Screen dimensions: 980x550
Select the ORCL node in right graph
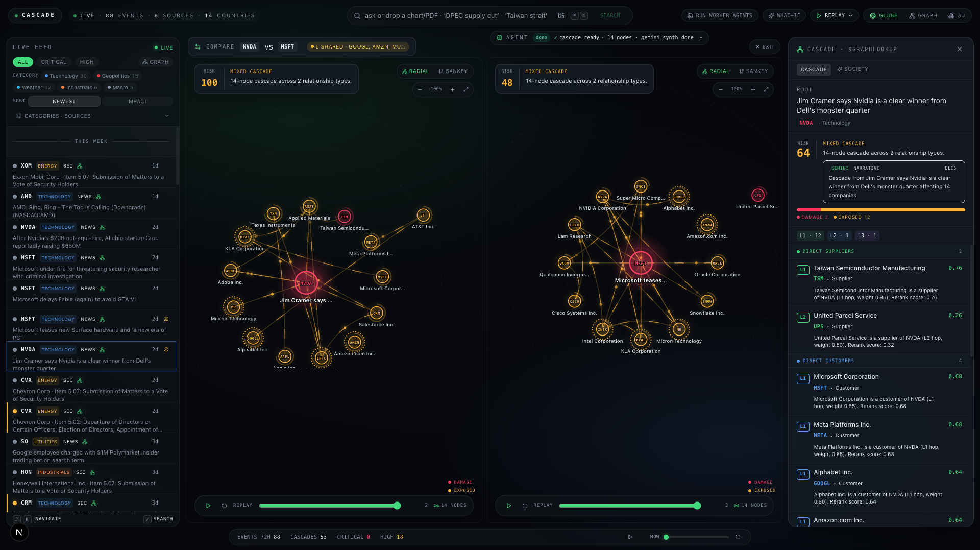[717, 263]
